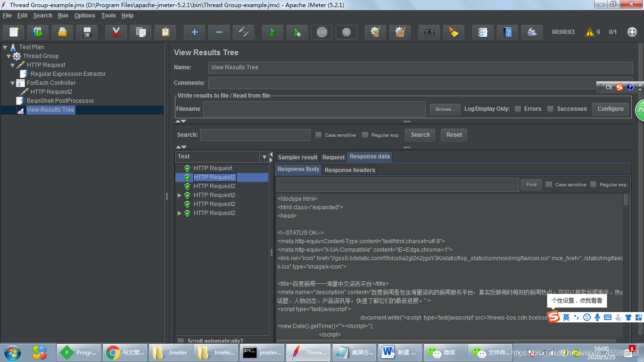Open the Options menu
Screen dimensions: 644x362
[x=85, y=16]
